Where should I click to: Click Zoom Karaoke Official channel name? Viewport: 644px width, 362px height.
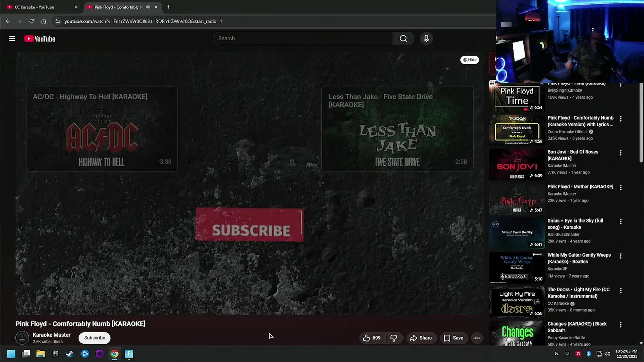[x=568, y=132]
